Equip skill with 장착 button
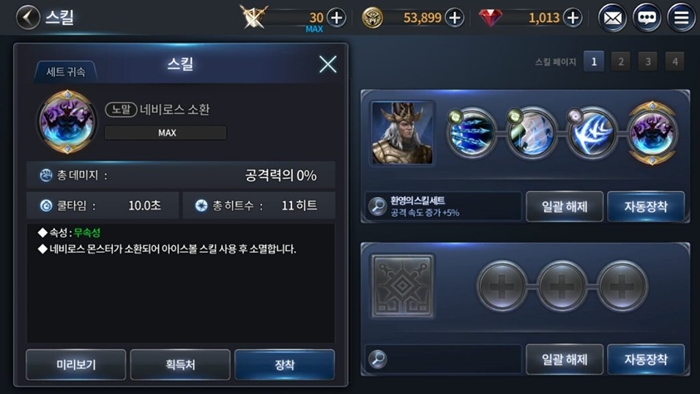The image size is (700, 394). click(x=284, y=365)
